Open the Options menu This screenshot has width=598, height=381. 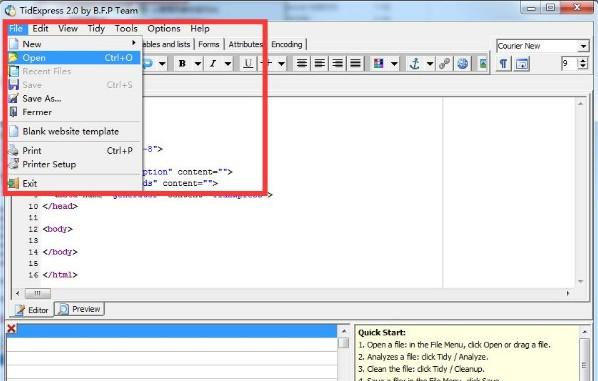164,29
